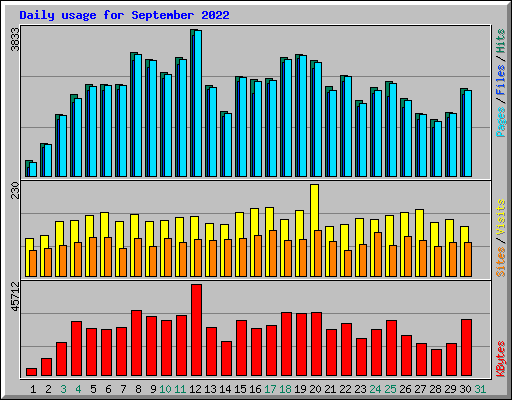Click day label 21 on the axis

pyautogui.click(x=330, y=389)
